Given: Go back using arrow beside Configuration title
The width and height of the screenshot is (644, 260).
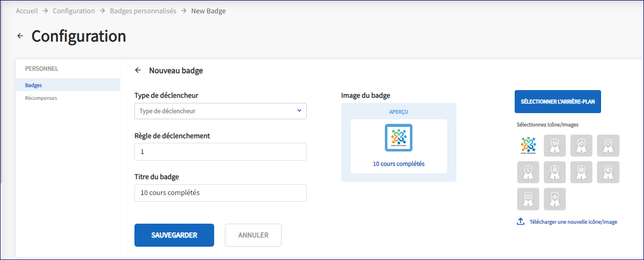Looking at the screenshot, I should coord(20,36).
